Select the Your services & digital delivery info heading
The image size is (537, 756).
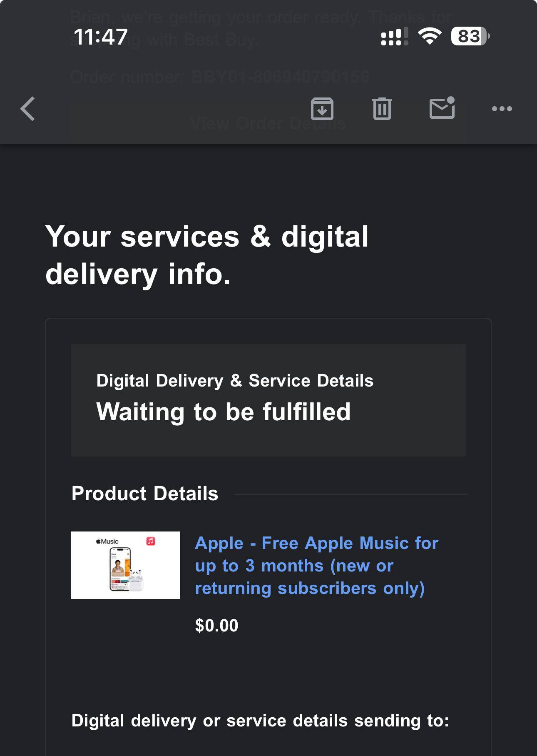(x=207, y=255)
